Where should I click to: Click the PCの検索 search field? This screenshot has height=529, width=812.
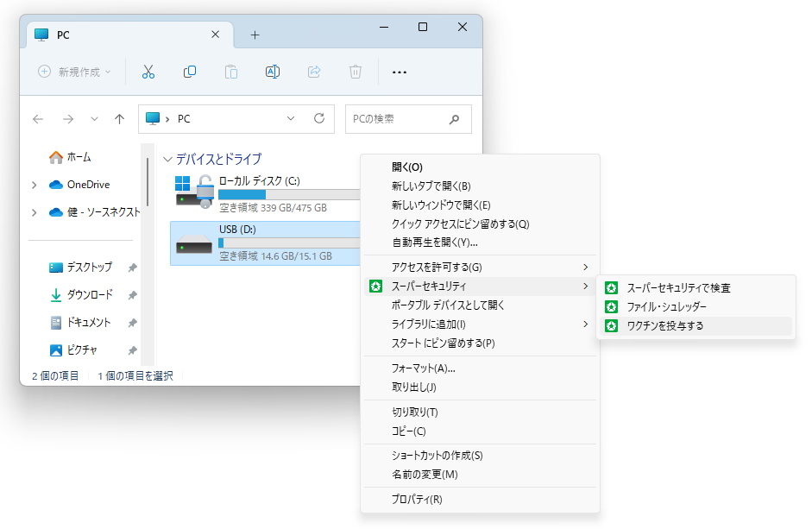pos(400,119)
